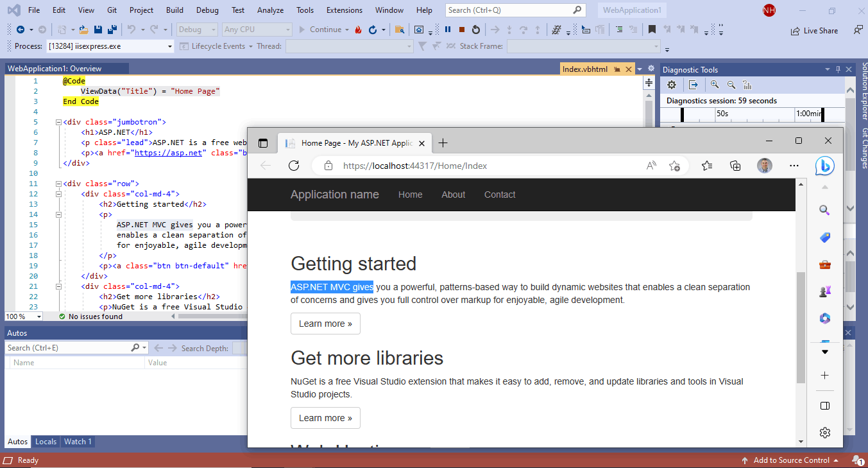Open Bing Copilot in the Edge sidebar
This screenshot has width=868, height=468.
click(825, 166)
